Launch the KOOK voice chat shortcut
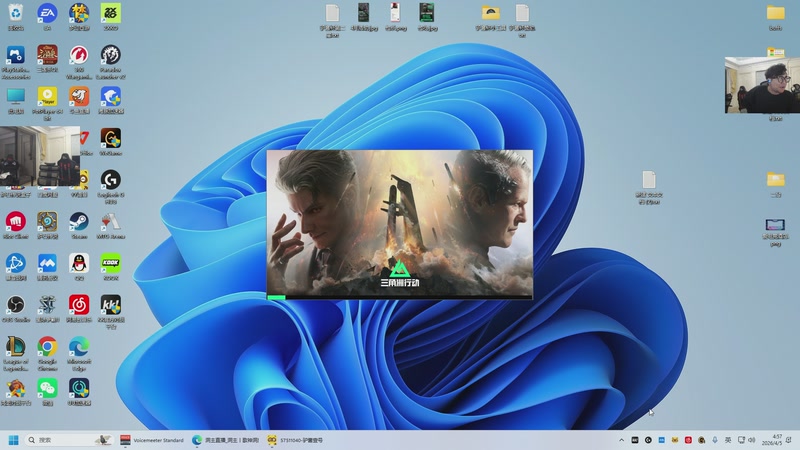Viewport: 800px width, 450px height. click(x=111, y=264)
